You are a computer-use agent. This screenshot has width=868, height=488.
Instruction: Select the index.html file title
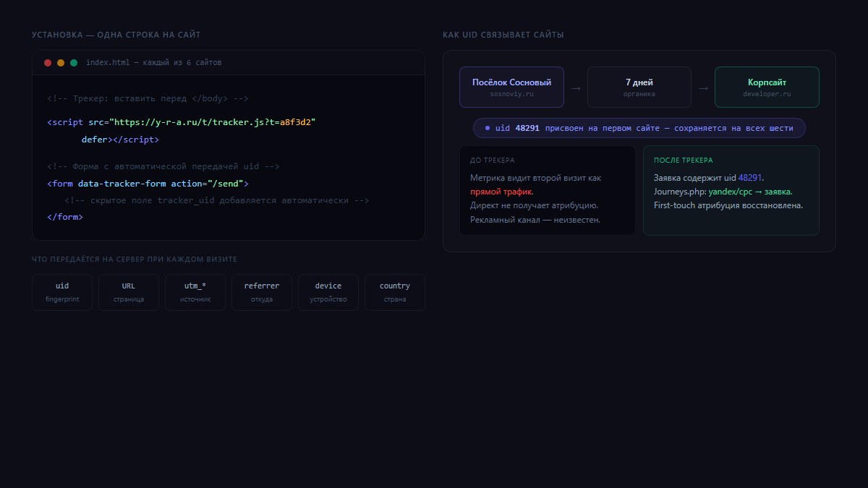tap(153, 63)
